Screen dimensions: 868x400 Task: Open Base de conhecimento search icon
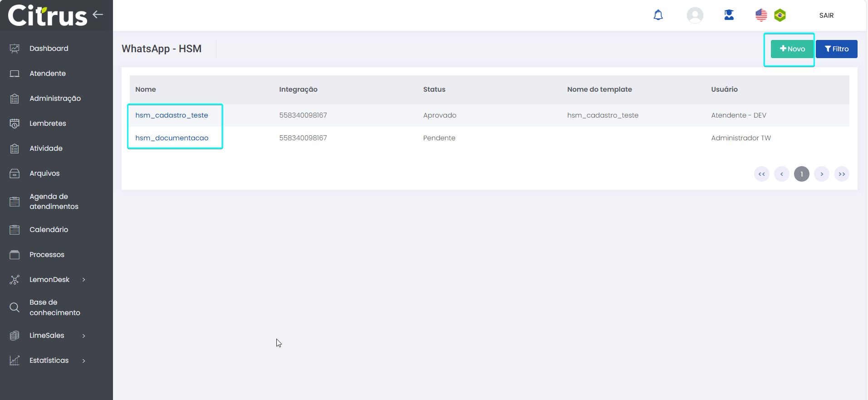tap(15, 307)
